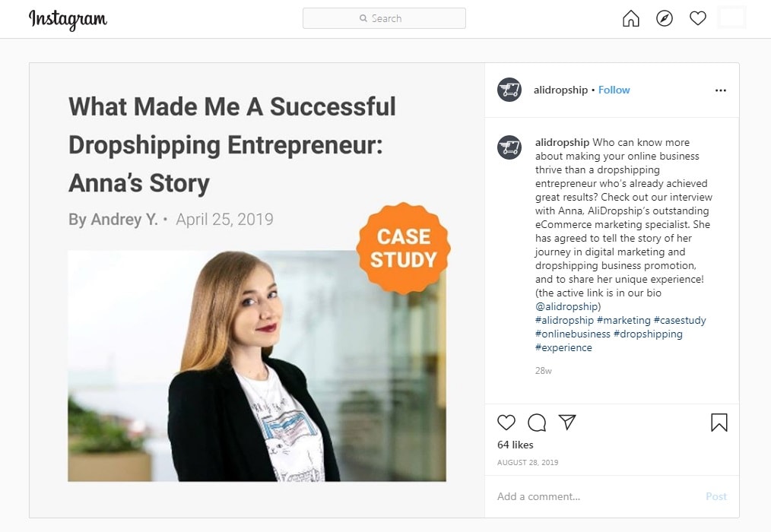Click the Add a comment field

593,496
